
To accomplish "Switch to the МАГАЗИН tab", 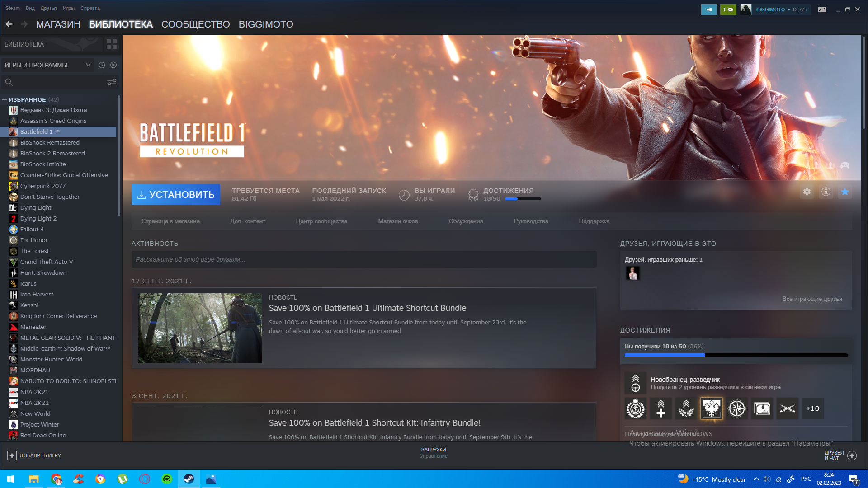I will [x=58, y=24].
